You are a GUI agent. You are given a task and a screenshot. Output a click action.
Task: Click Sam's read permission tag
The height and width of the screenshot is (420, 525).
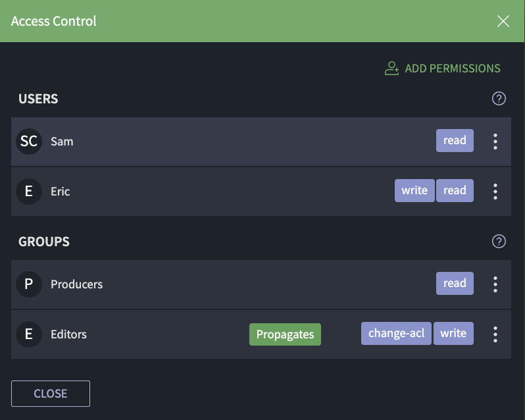[455, 140]
